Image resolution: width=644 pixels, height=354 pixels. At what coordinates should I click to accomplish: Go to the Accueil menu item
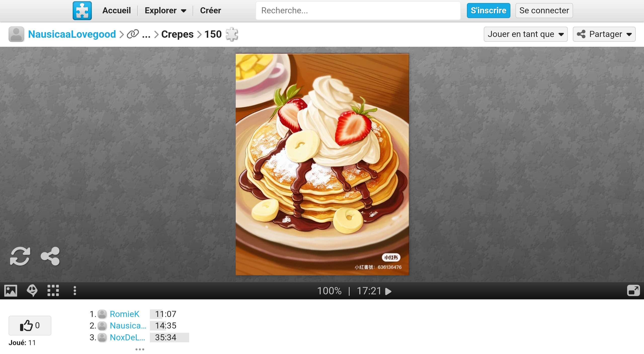[116, 11]
